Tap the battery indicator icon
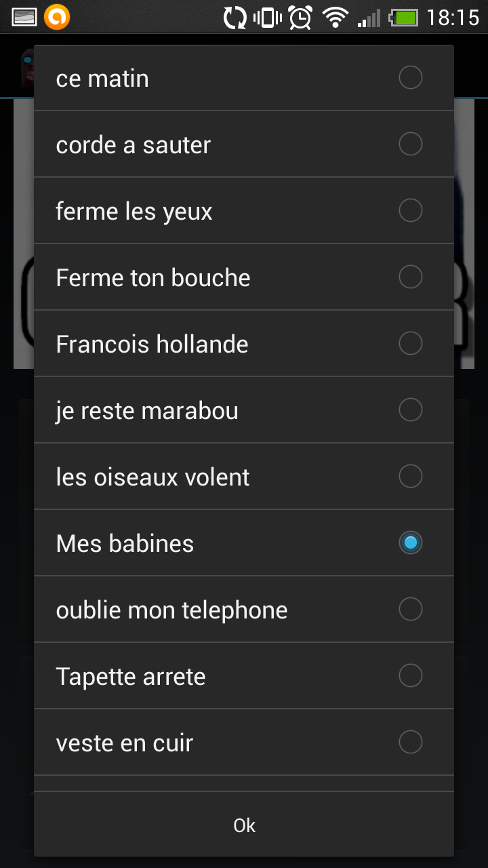This screenshot has height=868, width=488. (404, 18)
